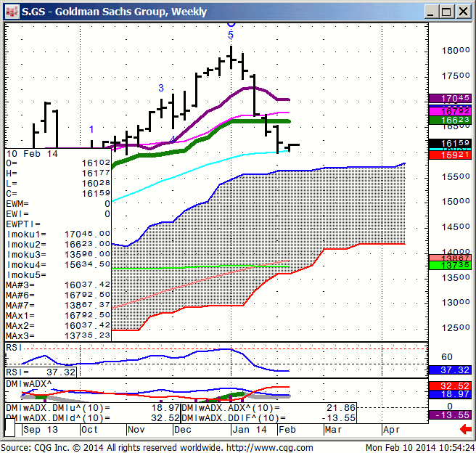Click the MA#6= 16792.50 row
The width and height of the screenshot is (476, 453).
[58, 295]
